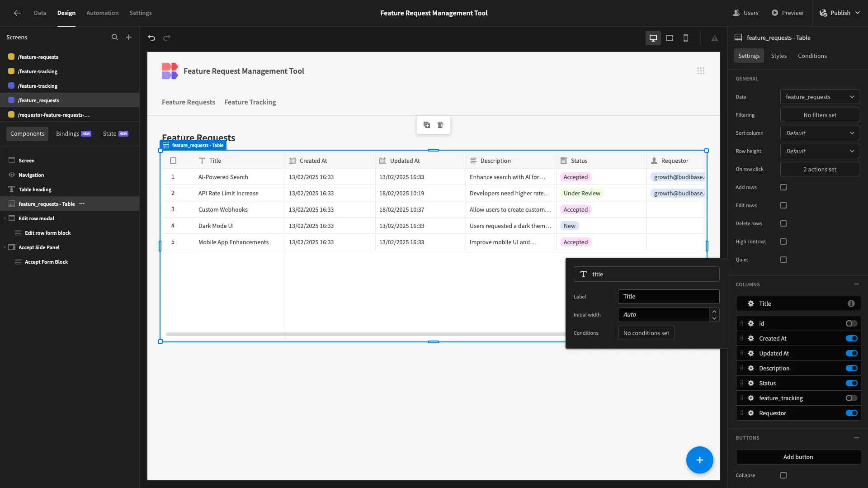The image size is (868, 488).
Task: Toggle Description column visibility off
Action: tap(852, 368)
